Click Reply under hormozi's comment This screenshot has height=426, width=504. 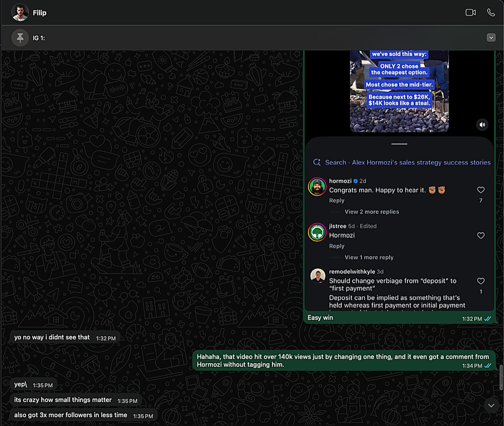pos(336,201)
